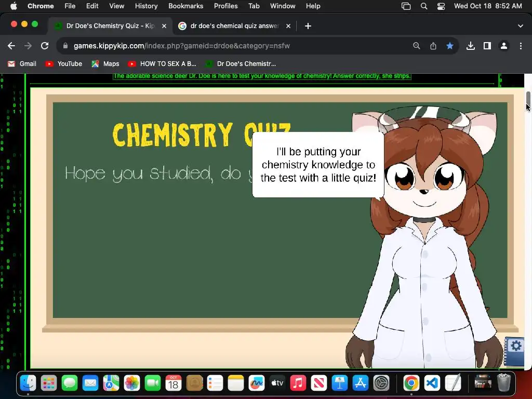Open the History menu
This screenshot has width=532, height=399.
(x=146, y=6)
